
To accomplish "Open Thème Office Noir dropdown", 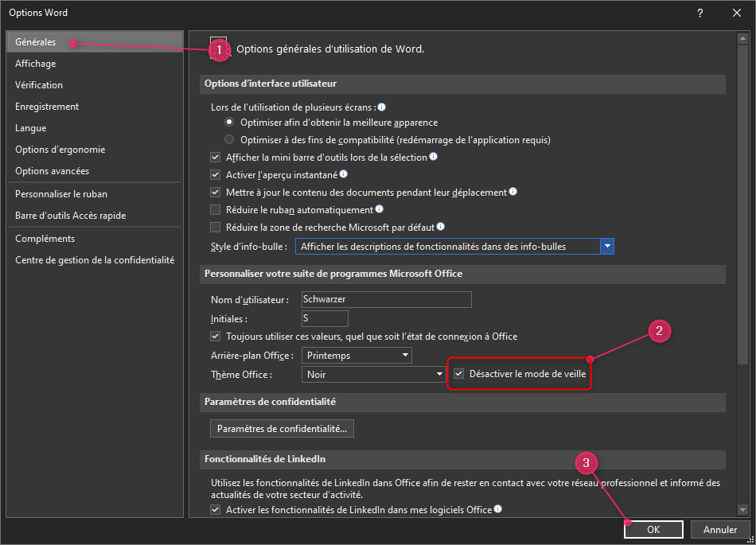I will (374, 375).
